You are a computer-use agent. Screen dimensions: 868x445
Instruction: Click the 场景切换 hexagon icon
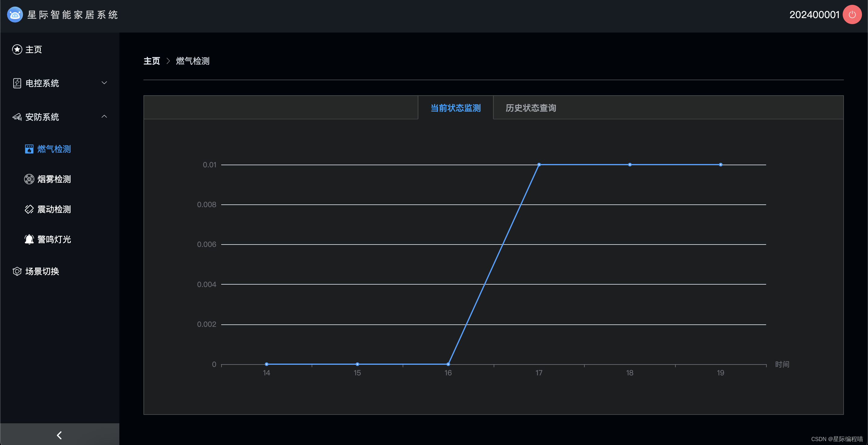click(x=17, y=271)
